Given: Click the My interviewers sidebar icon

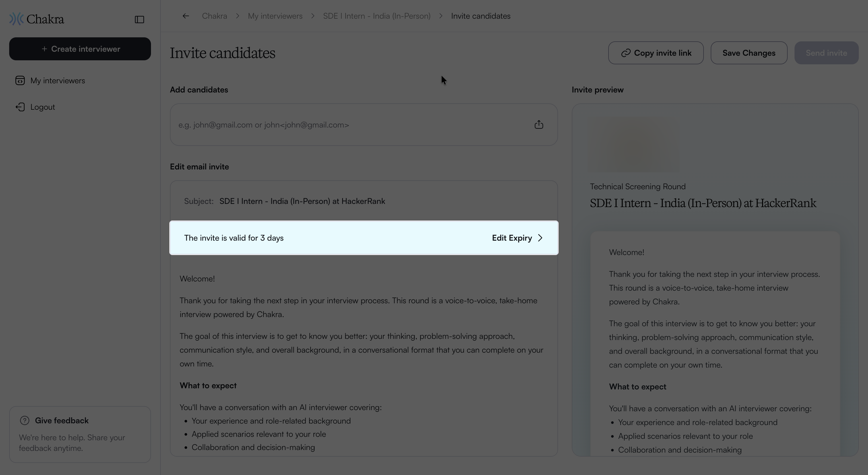Looking at the screenshot, I should tap(20, 81).
